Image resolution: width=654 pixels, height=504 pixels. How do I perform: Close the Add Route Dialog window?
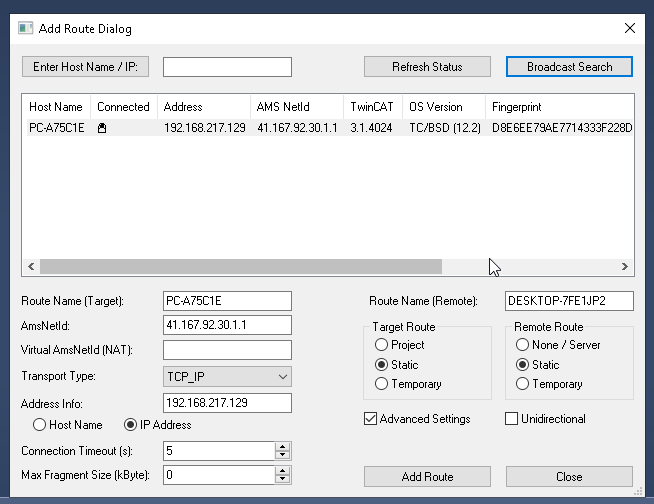coord(629,28)
